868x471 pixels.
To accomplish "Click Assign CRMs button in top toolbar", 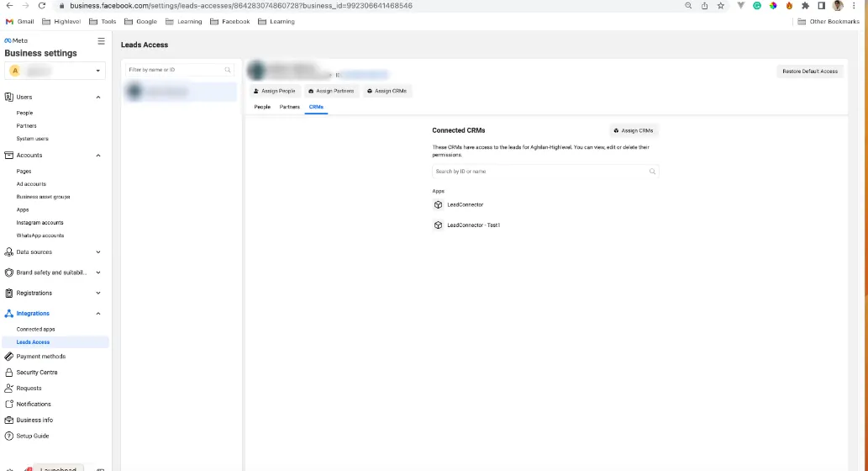I will (x=387, y=91).
